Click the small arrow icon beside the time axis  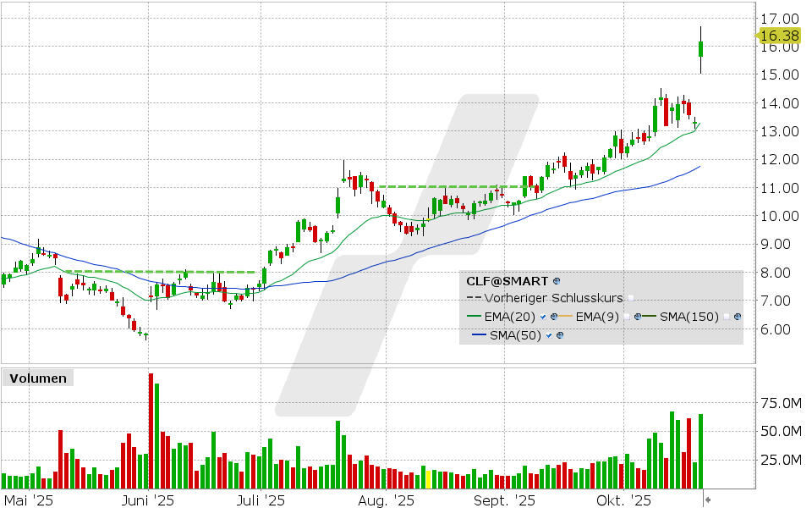coord(707,500)
